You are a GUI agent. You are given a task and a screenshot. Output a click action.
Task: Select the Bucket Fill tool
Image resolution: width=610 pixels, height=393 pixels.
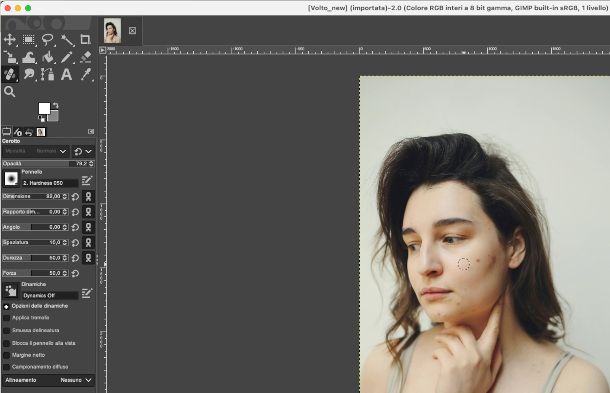tap(47, 57)
